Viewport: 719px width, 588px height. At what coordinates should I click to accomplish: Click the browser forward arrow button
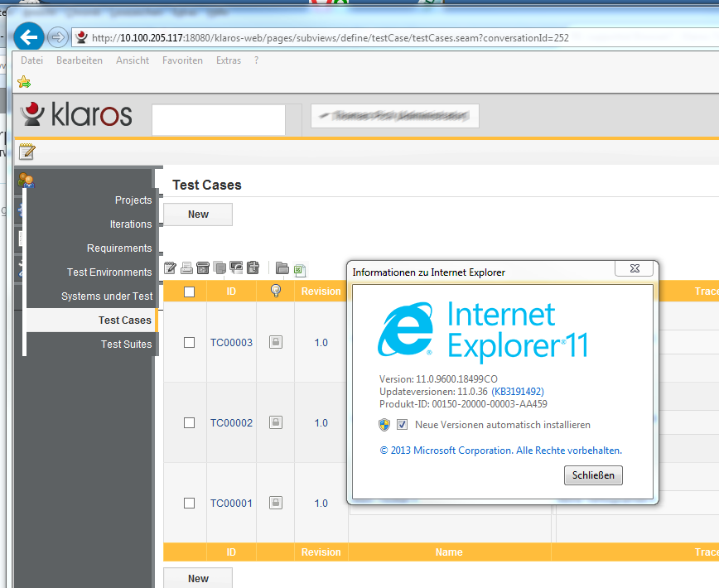pos(57,37)
